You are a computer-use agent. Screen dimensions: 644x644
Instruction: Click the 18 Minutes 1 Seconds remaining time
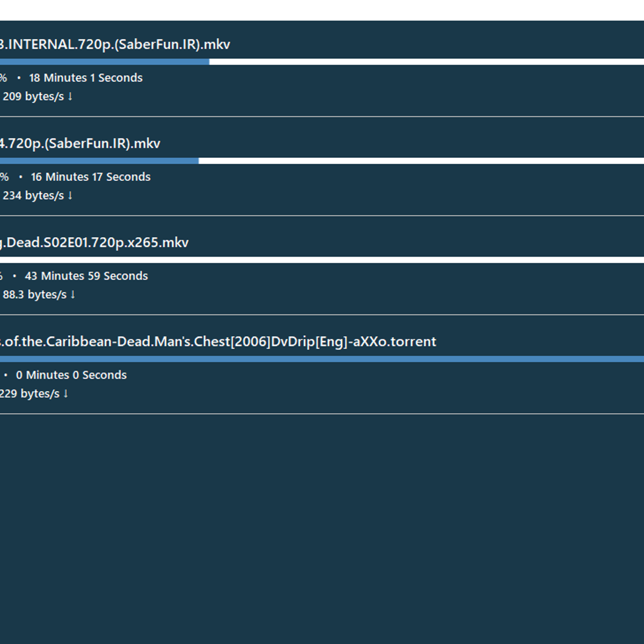pos(86,78)
